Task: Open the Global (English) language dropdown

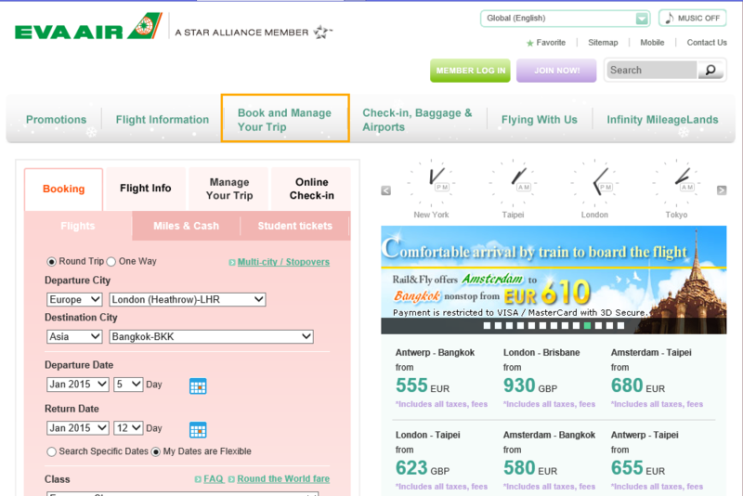Action: [564, 18]
